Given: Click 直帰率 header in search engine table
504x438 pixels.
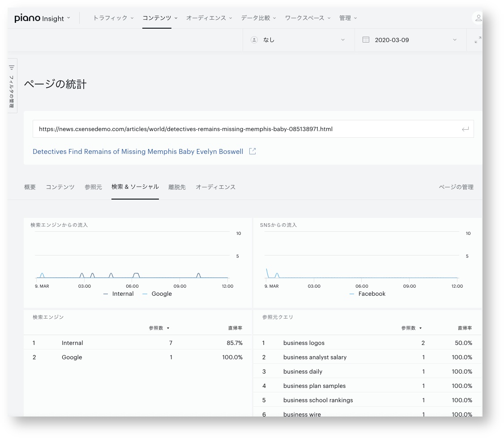Looking at the screenshot, I should point(235,328).
